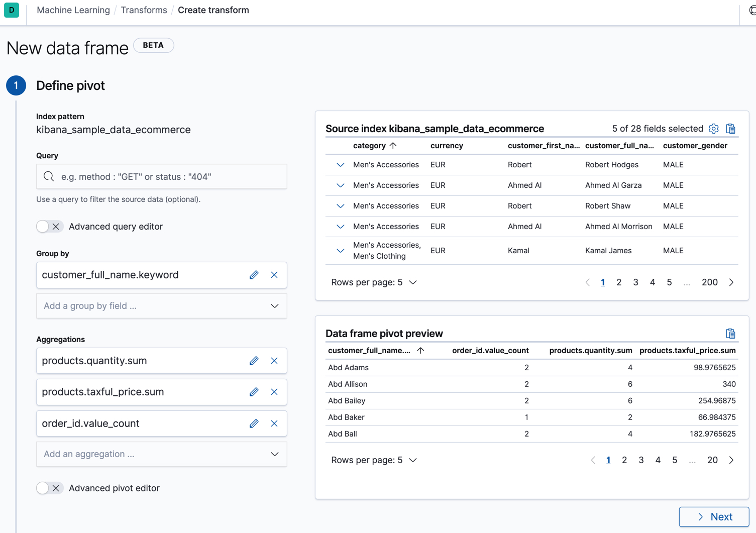
Task: Remove the order_id.value_count aggregation
Action: (x=274, y=423)
